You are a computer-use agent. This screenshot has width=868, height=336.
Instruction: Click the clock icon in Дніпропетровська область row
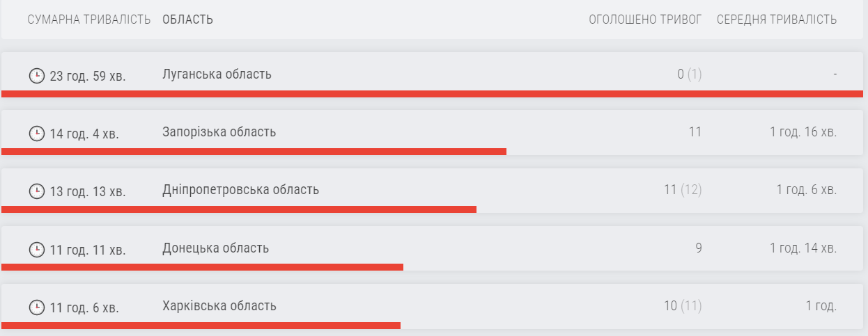36,191
